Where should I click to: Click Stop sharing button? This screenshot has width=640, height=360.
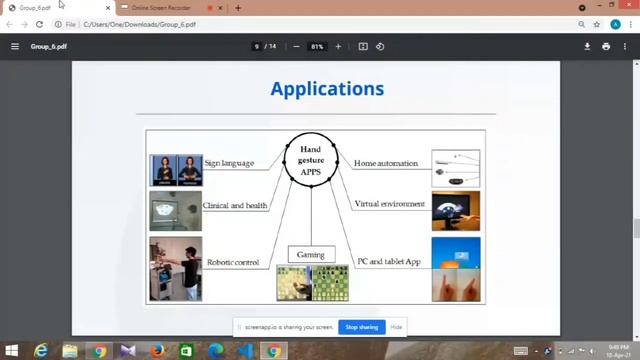[362, 327]
